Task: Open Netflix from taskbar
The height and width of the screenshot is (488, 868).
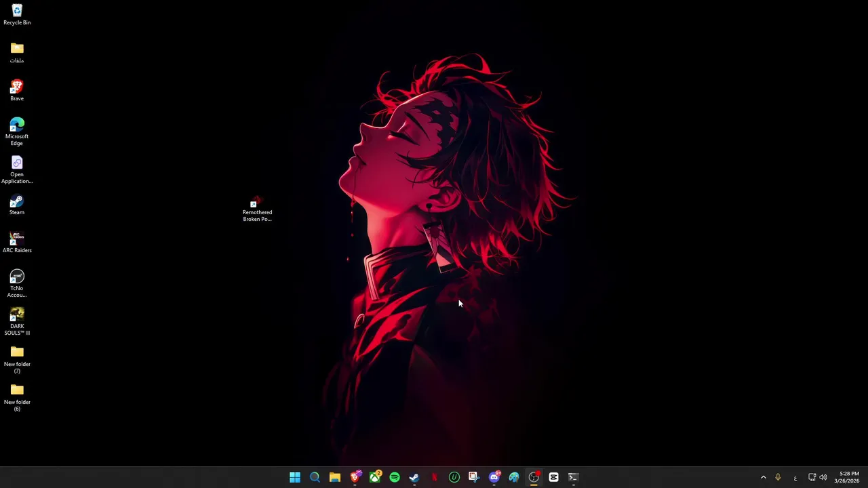Action: 434,477
